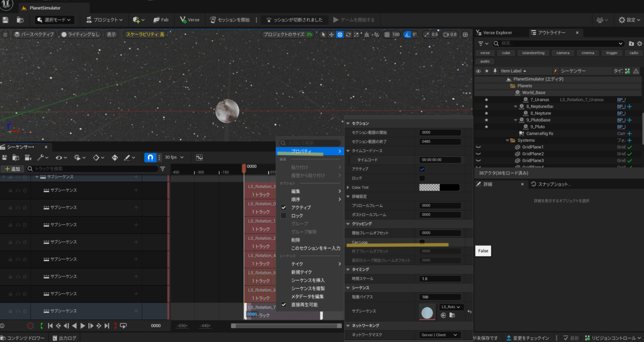This screenshot has width=644, height=342.
Task: Click Sequencer render movie clapperboard icon
Action: click(29, 158)
